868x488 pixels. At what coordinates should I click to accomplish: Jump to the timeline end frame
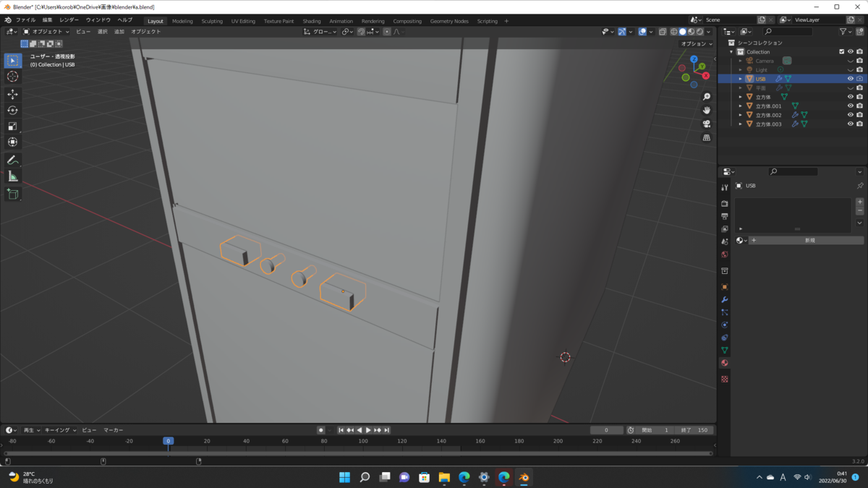pos(387,430)
